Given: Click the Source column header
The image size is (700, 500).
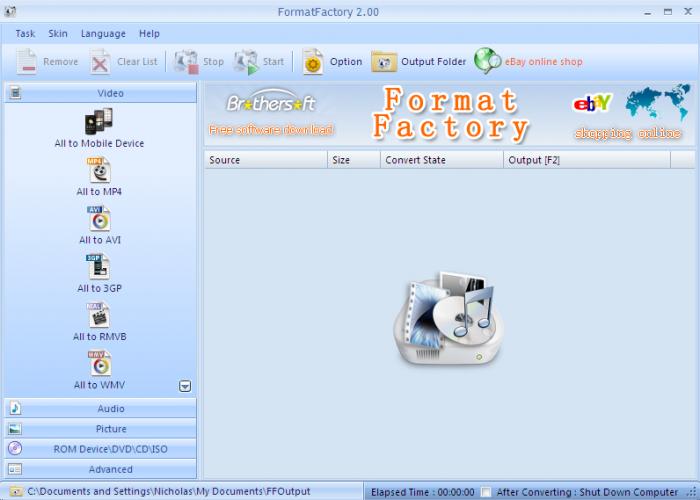Looking at the screenshot, I should tap(265, 160).
